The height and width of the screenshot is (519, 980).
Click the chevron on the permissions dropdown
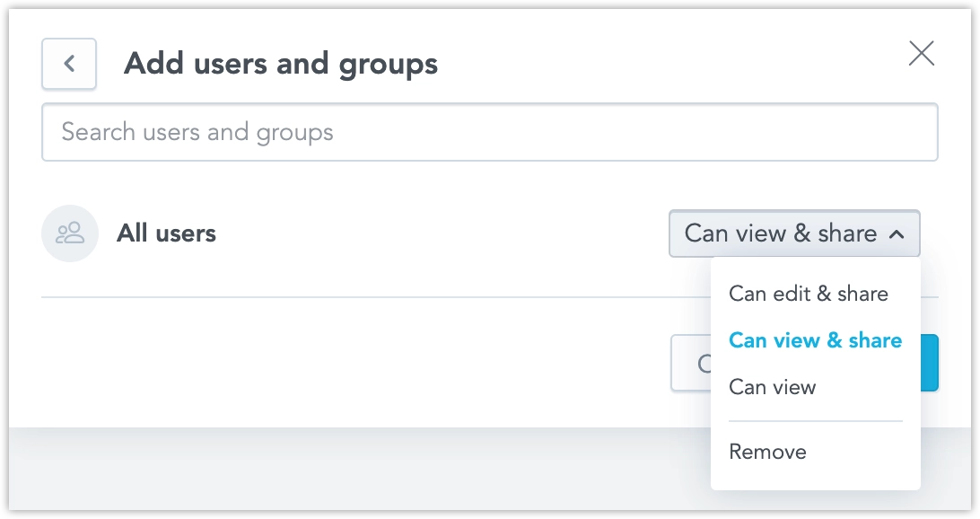click(897, 233)
